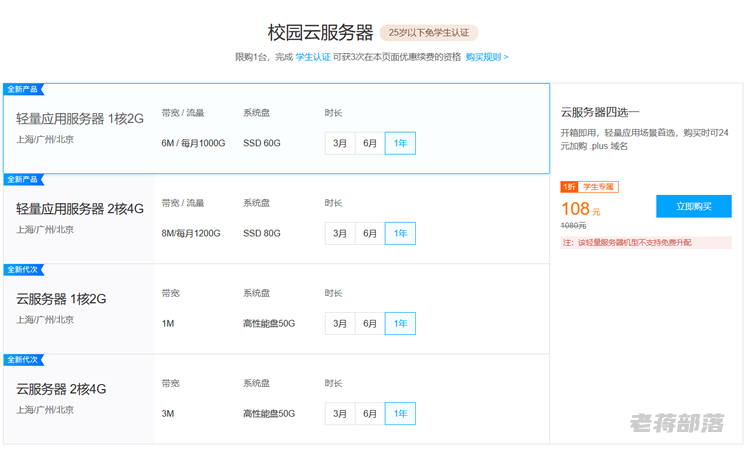The height and width of the screenshot is (449, 748).
Task: Click the SSD 80G system disk value
Action: [x=262, y=233]
